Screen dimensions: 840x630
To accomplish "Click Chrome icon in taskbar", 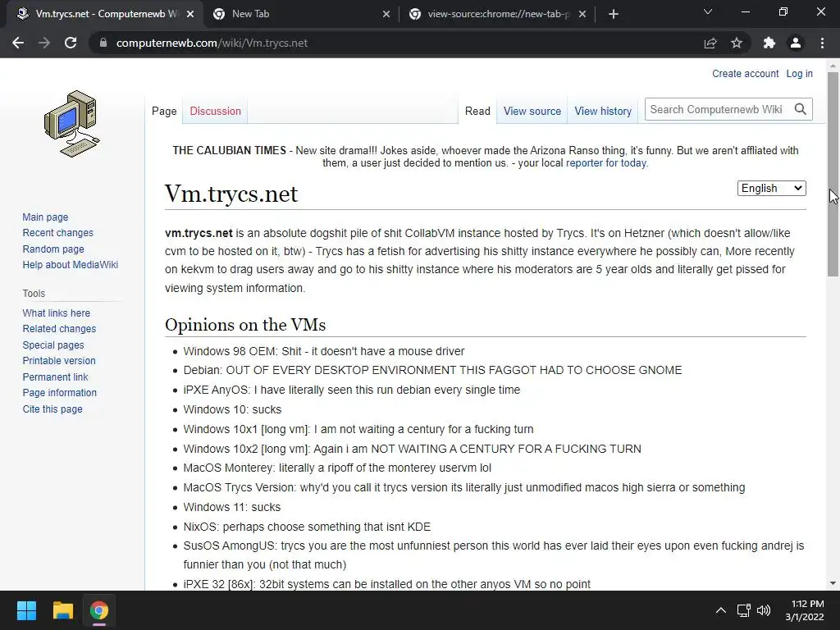I will tap(98, 610).
